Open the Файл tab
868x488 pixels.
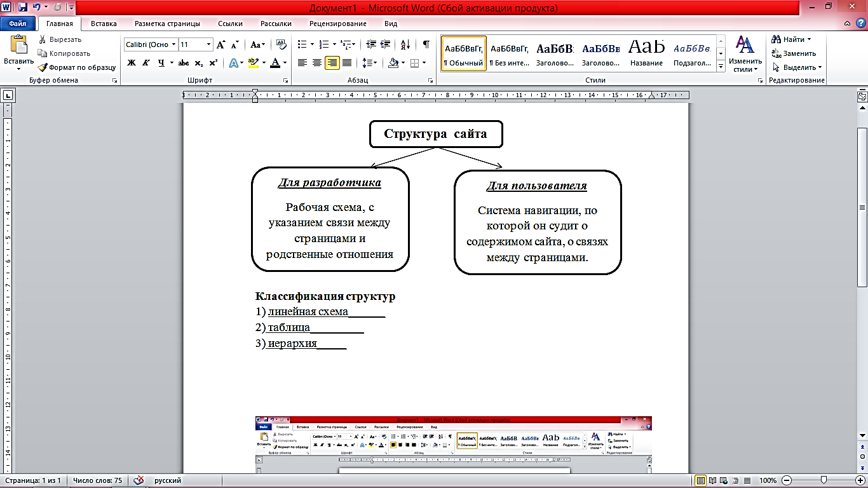tap(18, 24)
